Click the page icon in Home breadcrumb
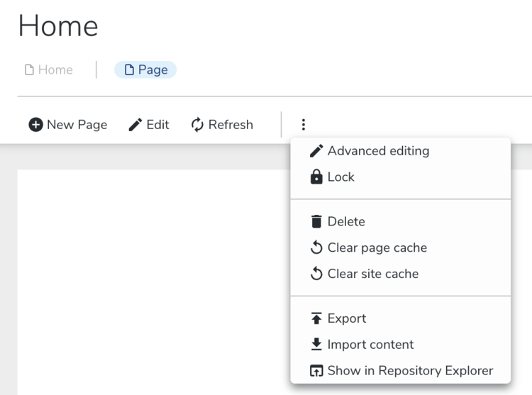The image size is (532, 395). (29, 69)
